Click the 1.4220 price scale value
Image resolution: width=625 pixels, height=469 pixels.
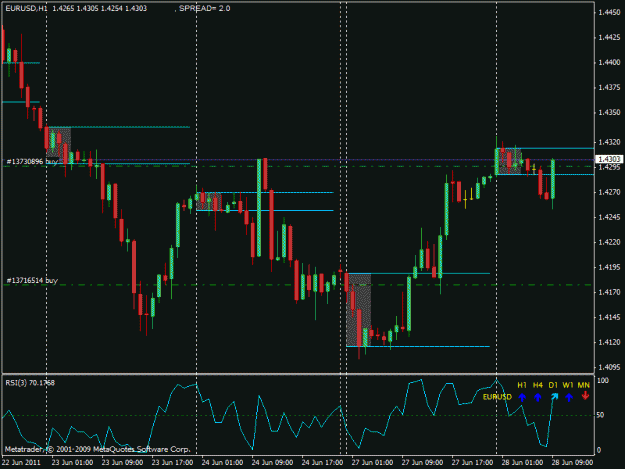coord(609,242)
